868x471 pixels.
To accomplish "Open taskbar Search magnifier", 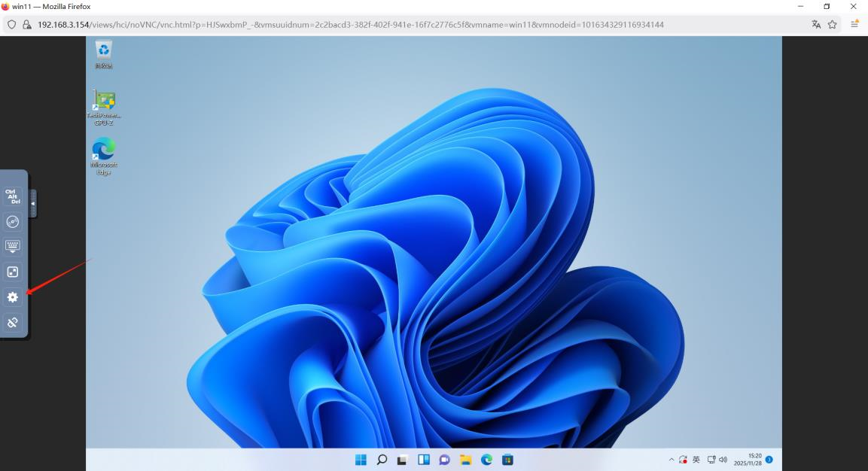I will [382, 460].
